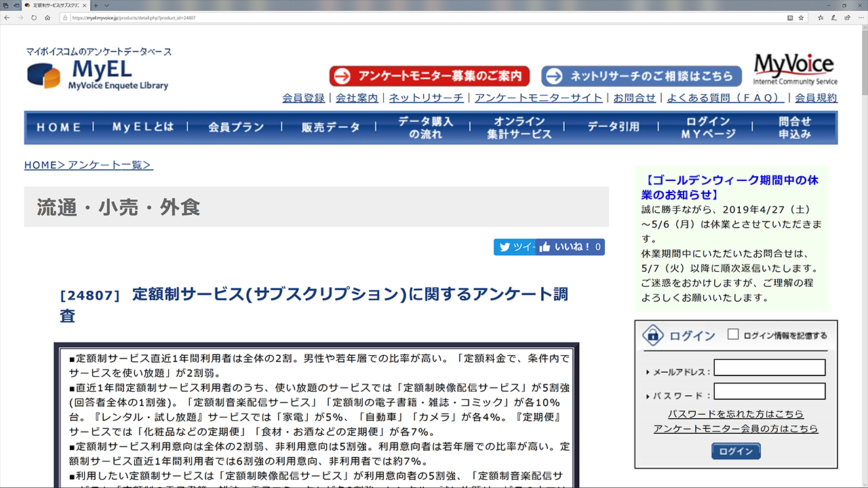
Task: Click HOME> breadcrumb link
Action: point(45,165)
